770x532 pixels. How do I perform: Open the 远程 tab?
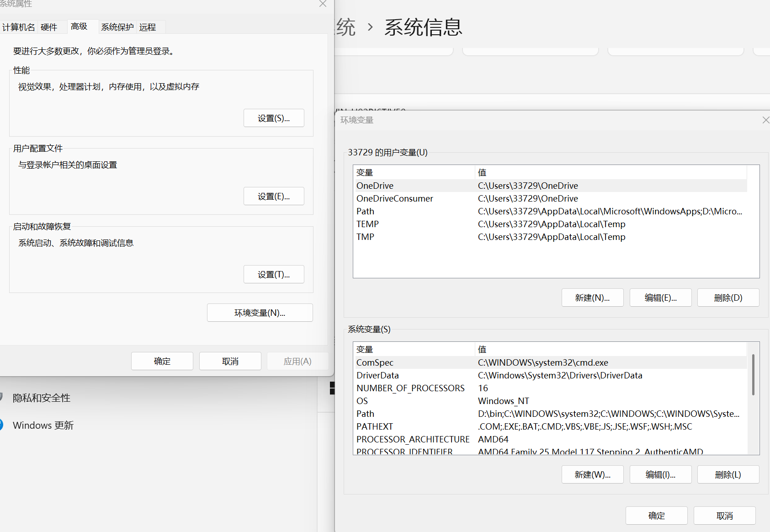click(x=148, y=27)
